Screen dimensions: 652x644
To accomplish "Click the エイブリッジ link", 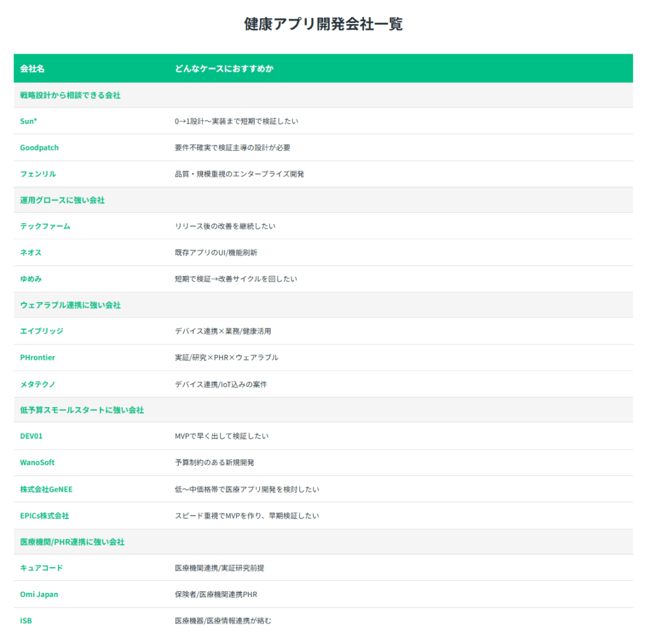I will point(42,331).
